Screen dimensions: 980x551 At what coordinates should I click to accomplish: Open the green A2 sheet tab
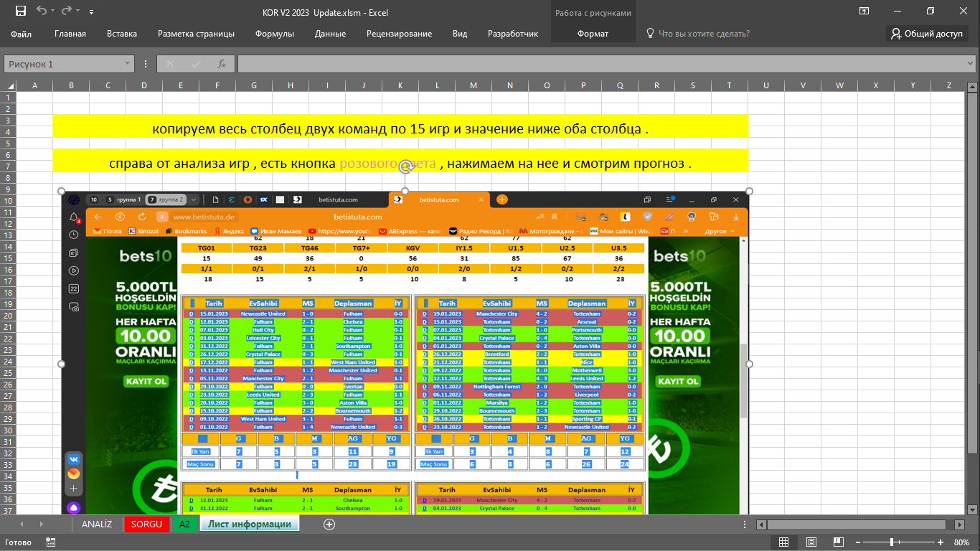pyautogui.click(x=184, y=524)
